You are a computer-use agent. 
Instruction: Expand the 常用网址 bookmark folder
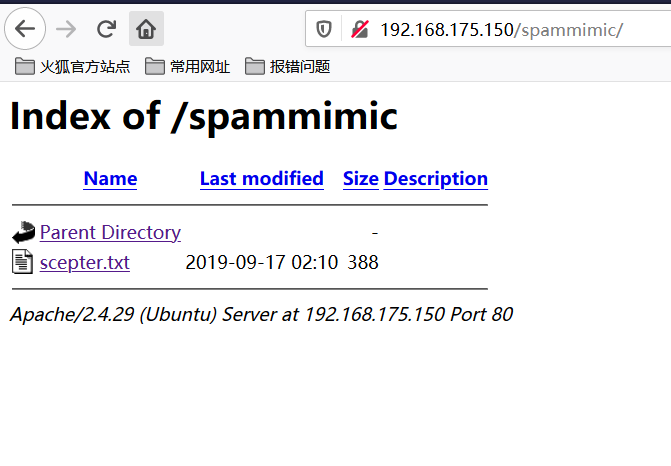click(187, 67)
